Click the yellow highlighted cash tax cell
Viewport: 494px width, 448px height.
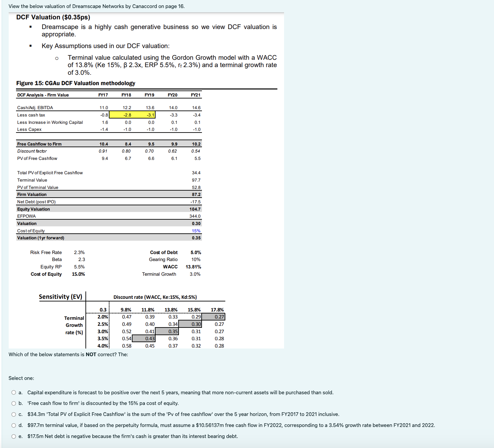[132, 115]
